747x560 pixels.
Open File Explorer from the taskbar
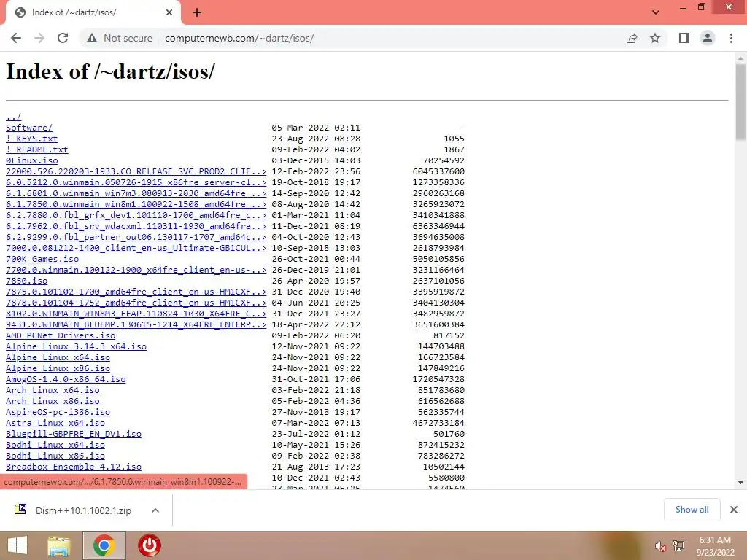59,545
